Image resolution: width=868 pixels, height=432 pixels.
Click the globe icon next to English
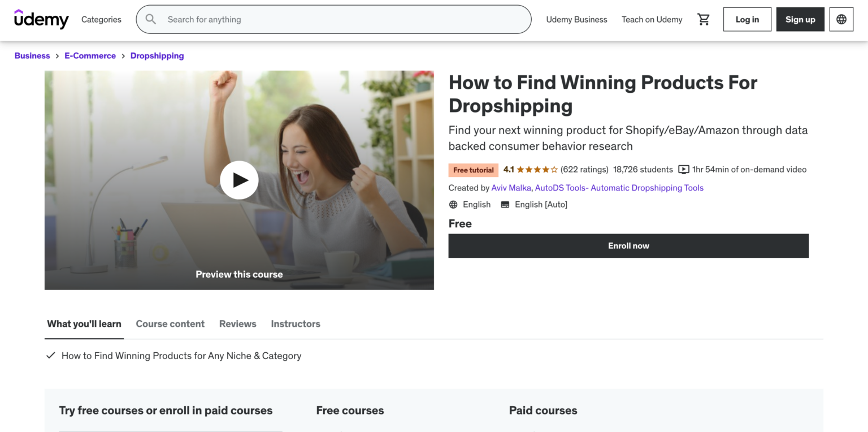pos(453,204)
